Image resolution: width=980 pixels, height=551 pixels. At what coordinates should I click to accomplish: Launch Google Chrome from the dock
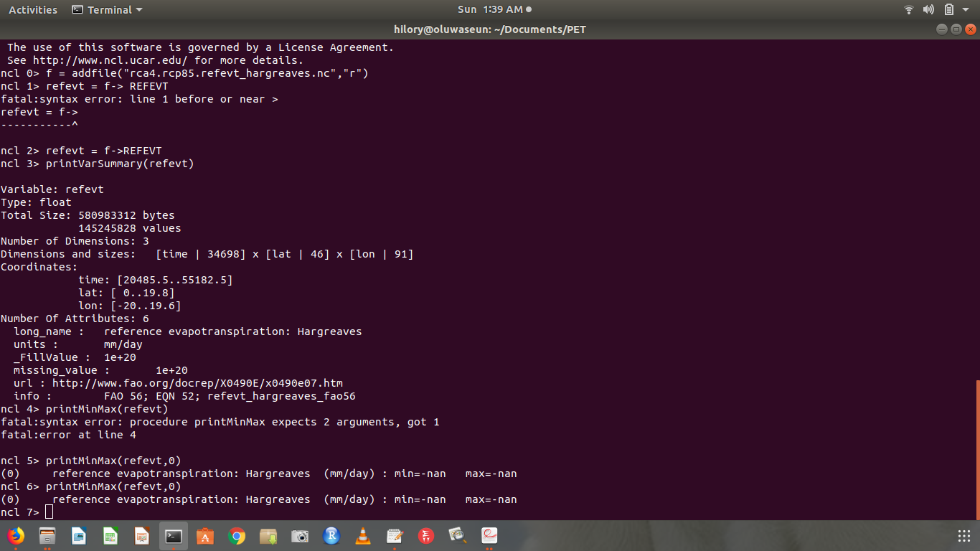[237, 536]
